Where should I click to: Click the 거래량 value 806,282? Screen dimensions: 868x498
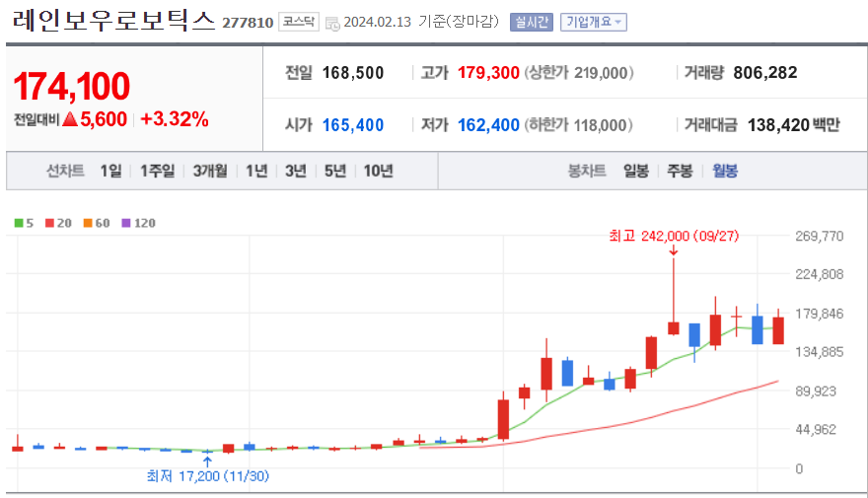click(765, 73)
